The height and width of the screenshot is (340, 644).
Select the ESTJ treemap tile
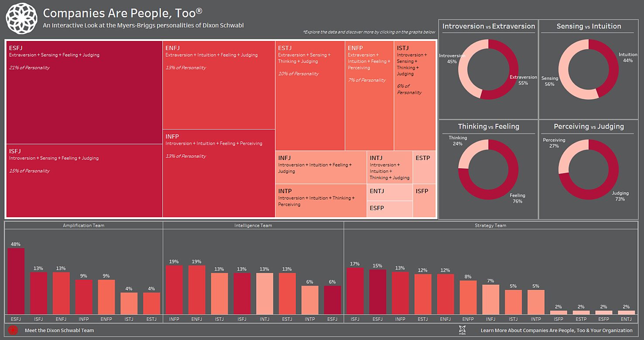click(x=310, y=96)
